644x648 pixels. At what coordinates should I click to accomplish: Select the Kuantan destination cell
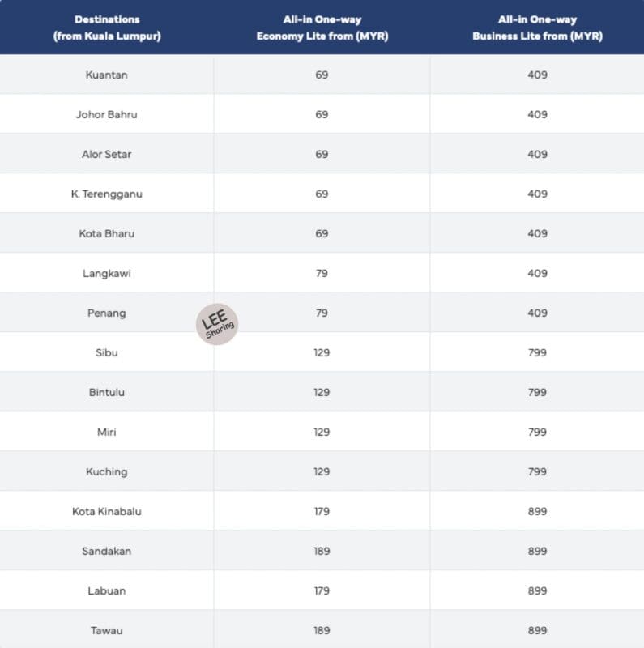[107, 75]
